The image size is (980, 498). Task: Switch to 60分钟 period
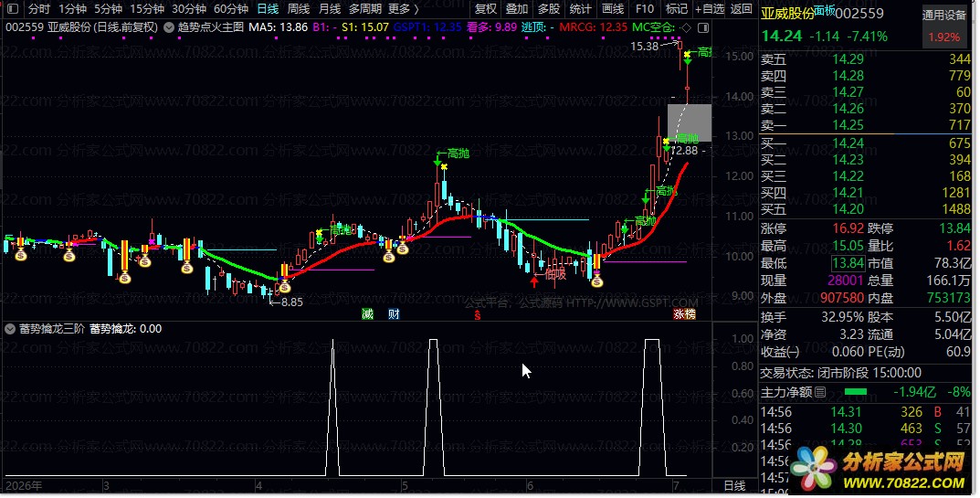click(x=231, y=9)
